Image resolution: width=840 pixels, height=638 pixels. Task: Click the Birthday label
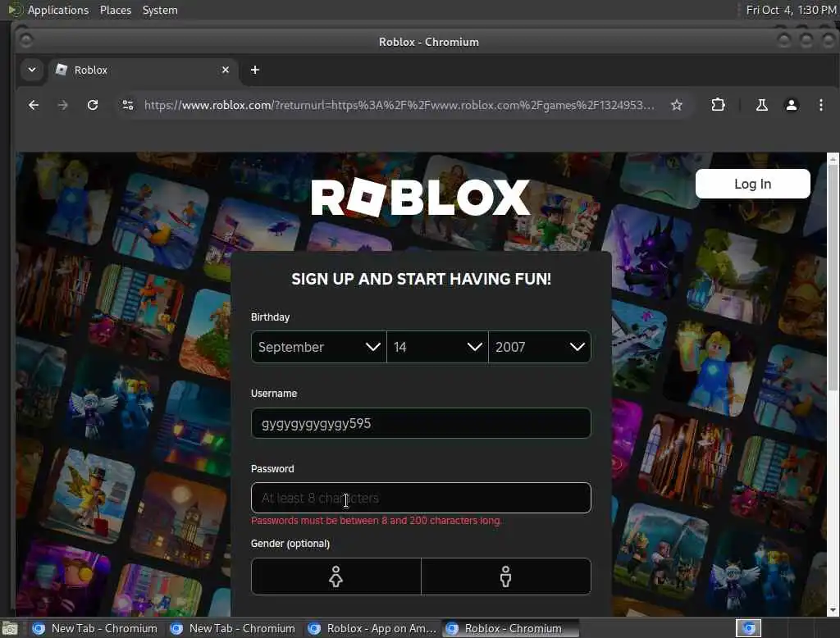coord(270,317)
